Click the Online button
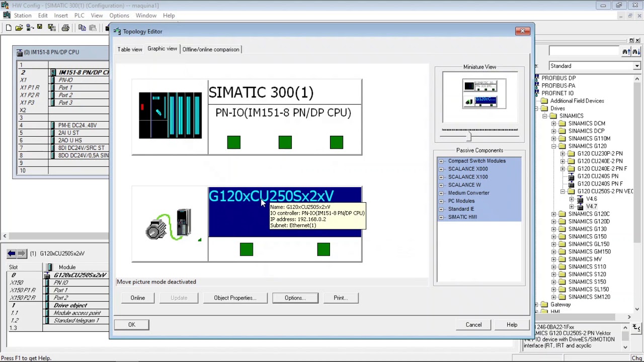The image size is (644, 362). coord(137,298)
